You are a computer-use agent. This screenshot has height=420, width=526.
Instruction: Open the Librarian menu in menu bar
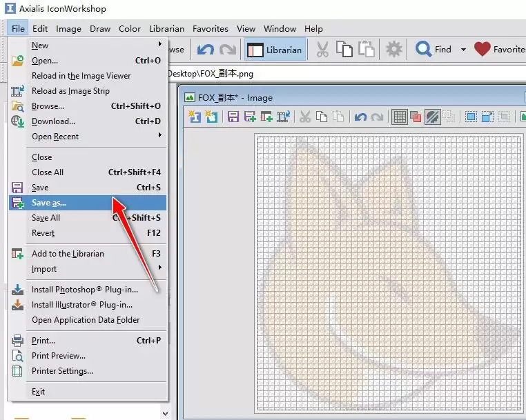tap(166, 29)
